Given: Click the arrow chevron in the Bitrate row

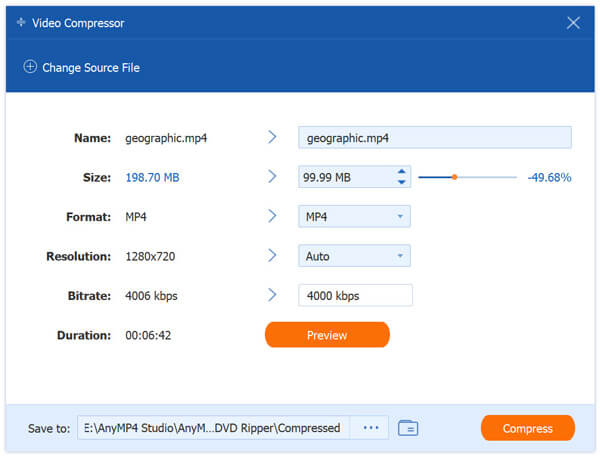Looking at the screenshot, I should point(272,296).
